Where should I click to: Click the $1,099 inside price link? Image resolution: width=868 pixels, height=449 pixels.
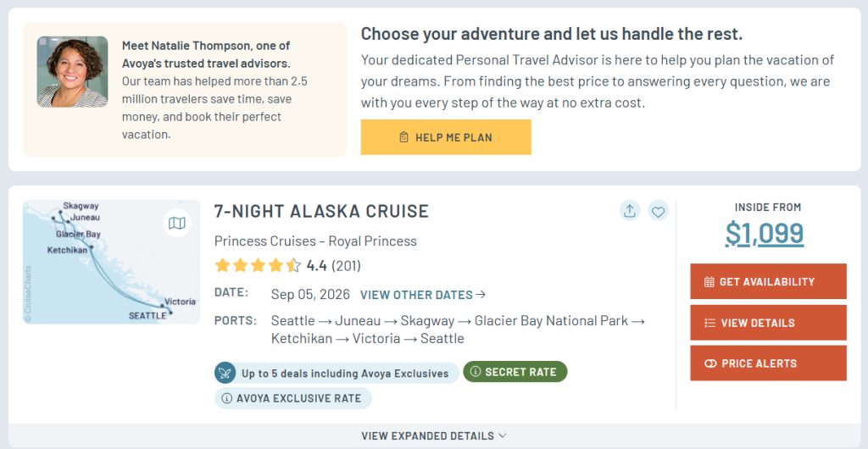tap(765, 233)
